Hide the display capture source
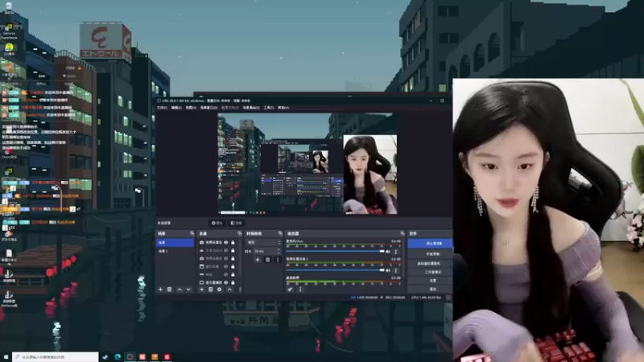The image size is (644, 362). pyautogui.click(x=226, y=282)
